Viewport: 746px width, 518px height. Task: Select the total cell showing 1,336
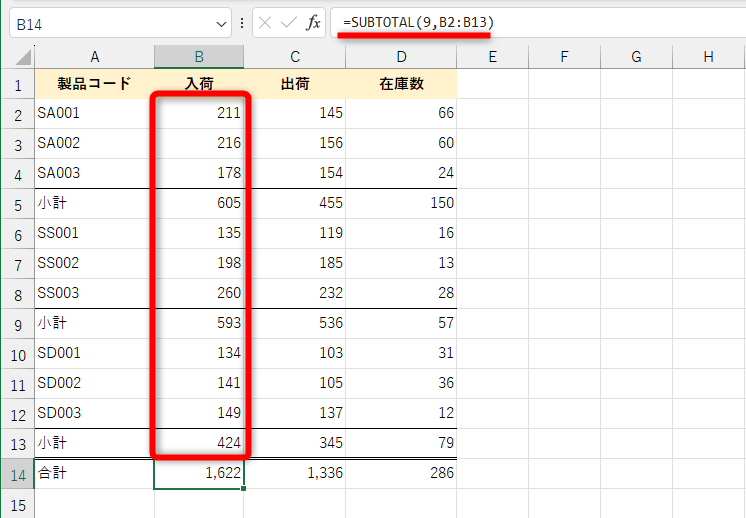[294, 473]
